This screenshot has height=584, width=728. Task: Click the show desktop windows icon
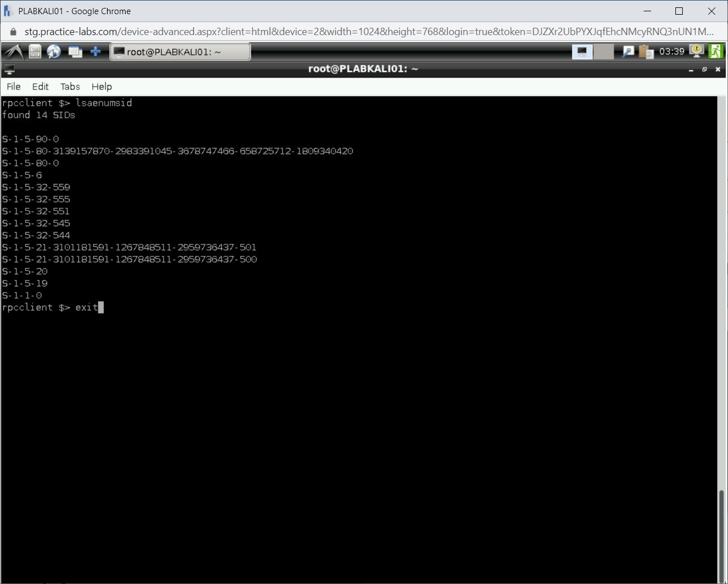pos(75,52)
